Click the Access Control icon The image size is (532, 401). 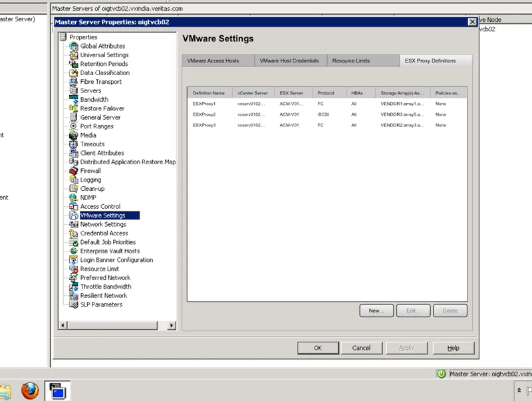click(74, 206)
